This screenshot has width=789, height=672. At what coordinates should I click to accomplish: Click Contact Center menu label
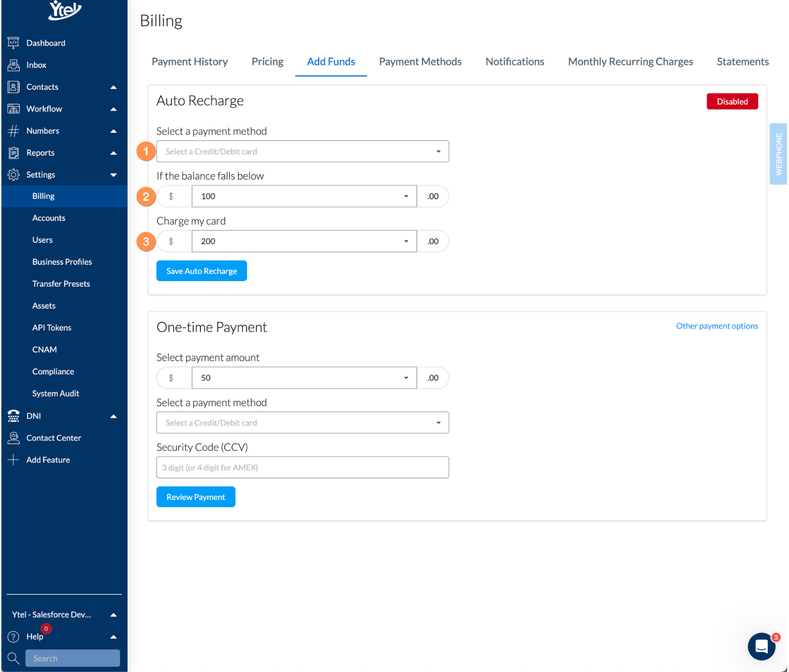pyautogui.click(x=54, y=438)
